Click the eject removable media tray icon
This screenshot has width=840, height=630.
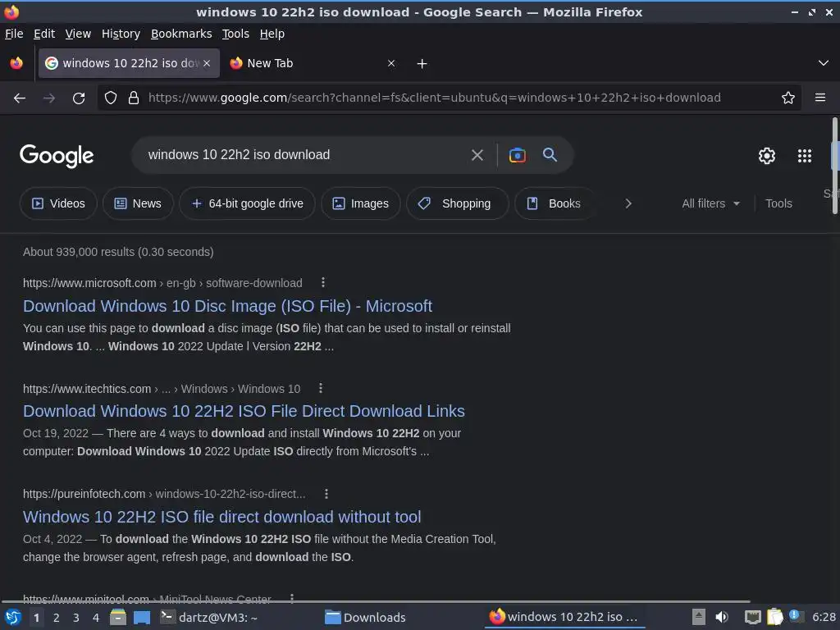pos(699,617)
